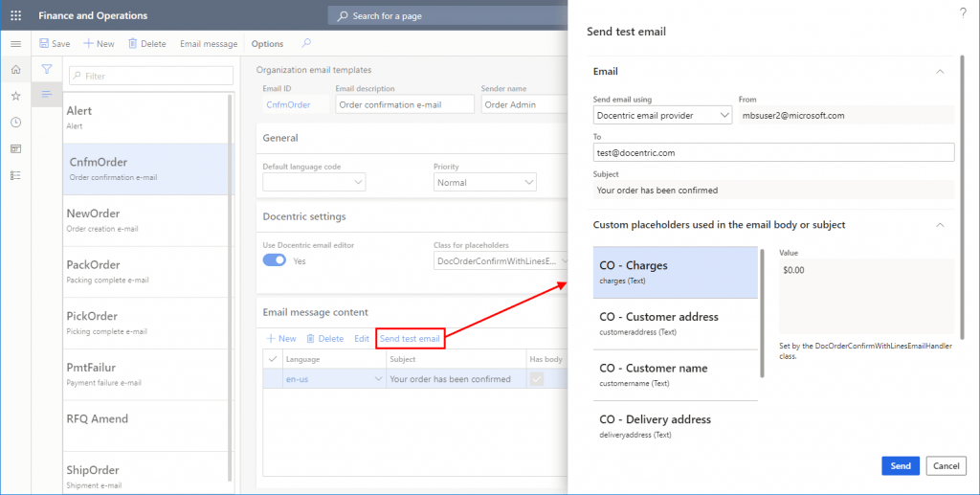Image resolution: width=980 pixels, height=495 pixels.
Task: Go to Home in left sidebar
Action: 15,69
